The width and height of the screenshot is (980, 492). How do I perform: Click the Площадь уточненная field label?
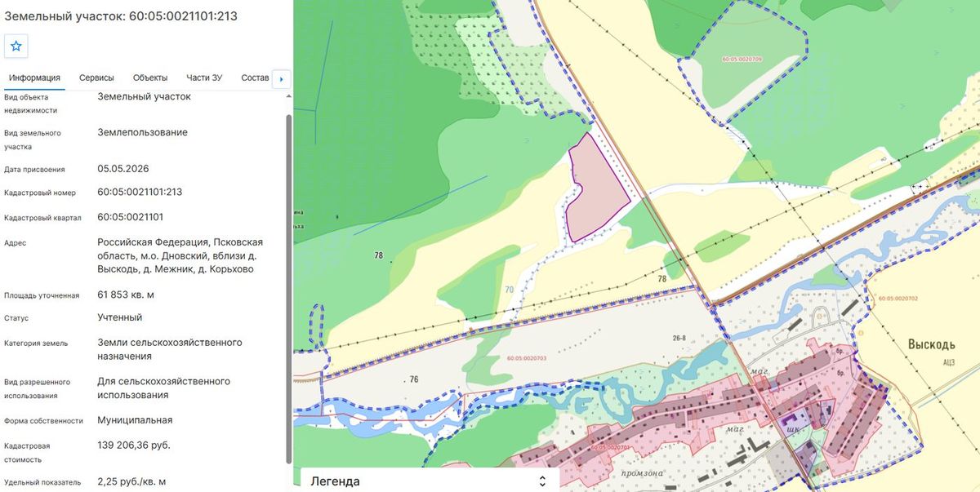[x=42, y=295]
